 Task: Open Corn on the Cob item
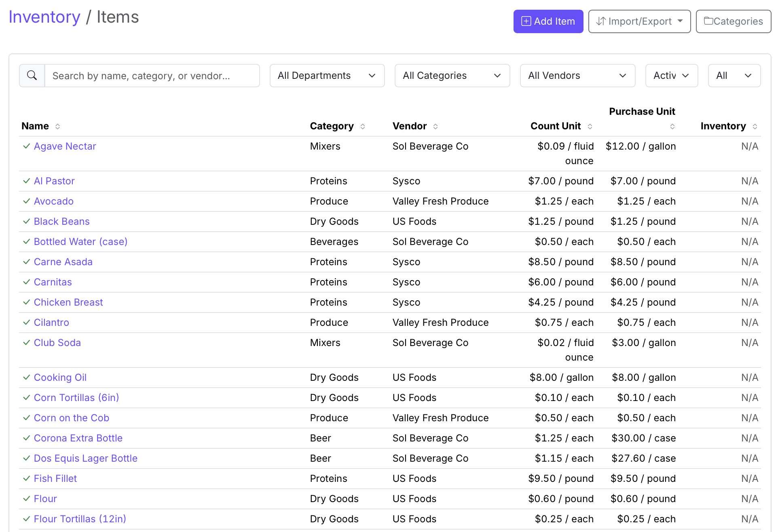point(72,418)
